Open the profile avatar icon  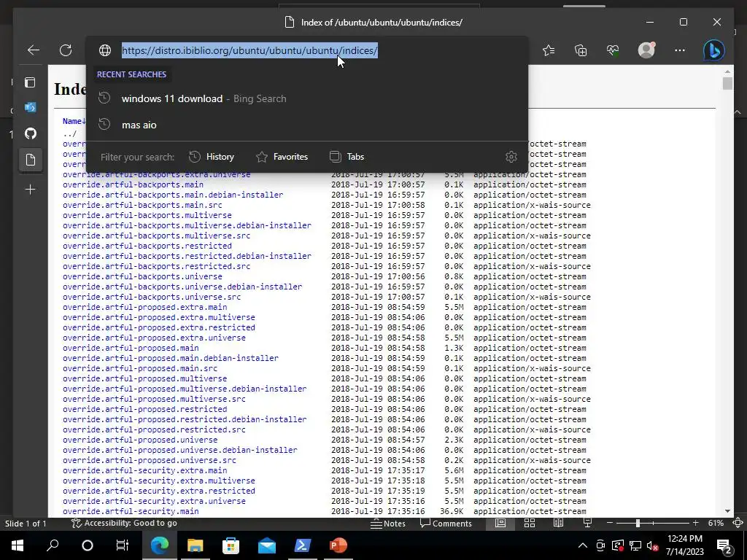(x=646, y=50)
